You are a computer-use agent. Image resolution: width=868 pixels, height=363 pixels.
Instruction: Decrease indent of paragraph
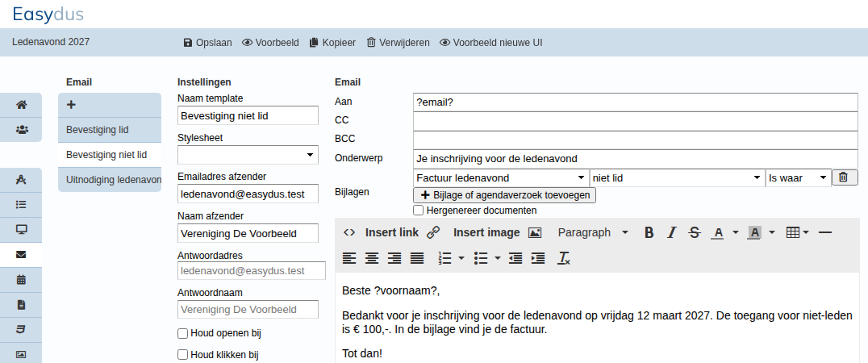pos(515,258)
